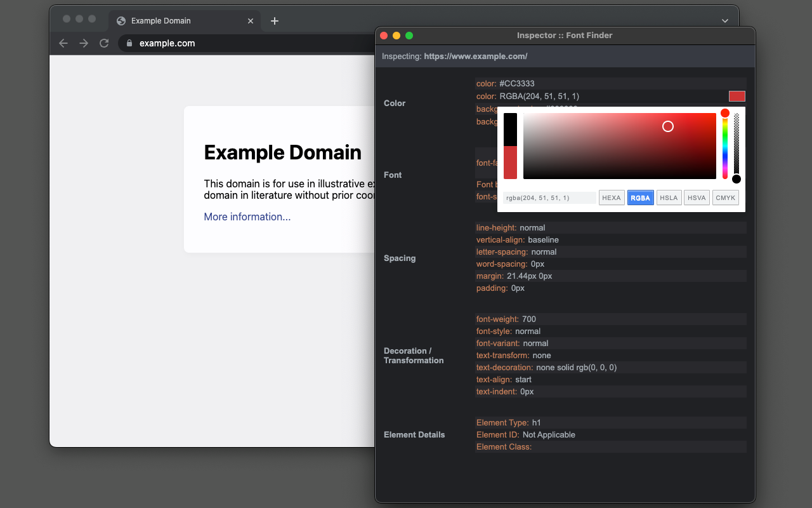
Task: Click the globe favicon on the Example Domain tab
Action: click(x=121, y=21)
